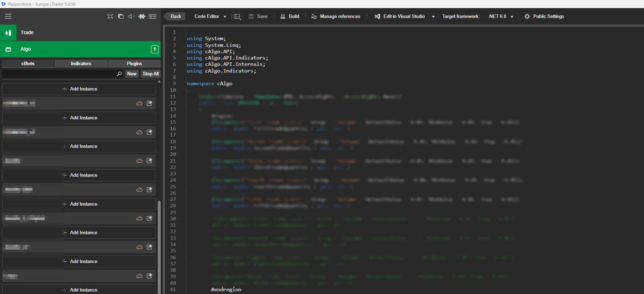644x294 pixels.
Task: Go back with the Back button
Action: click(175, 16)
